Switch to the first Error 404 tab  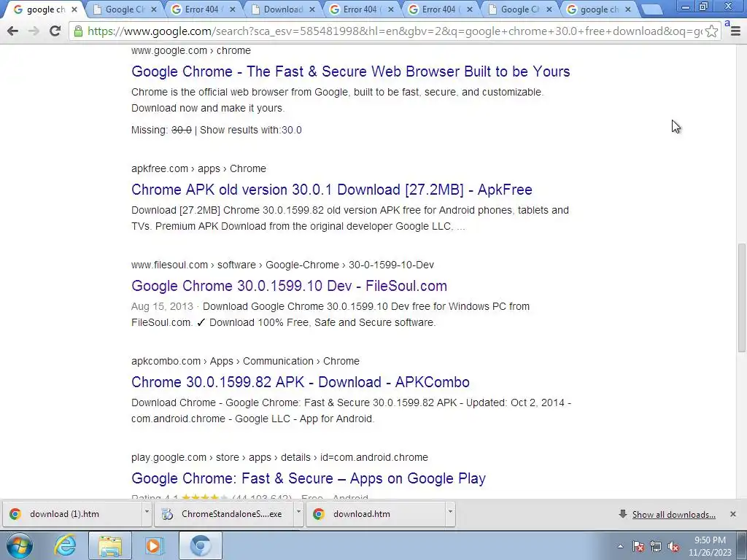point(203,9)
